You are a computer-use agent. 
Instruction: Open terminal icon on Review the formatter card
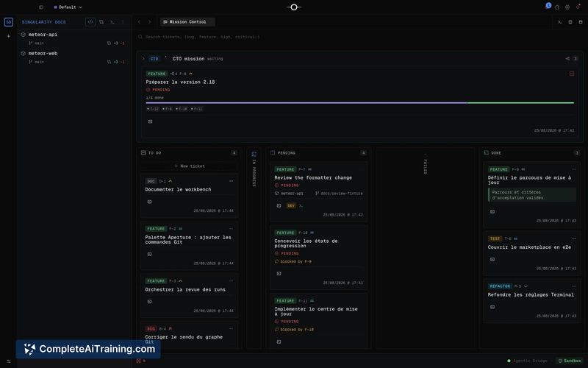(x=301, y=206)
